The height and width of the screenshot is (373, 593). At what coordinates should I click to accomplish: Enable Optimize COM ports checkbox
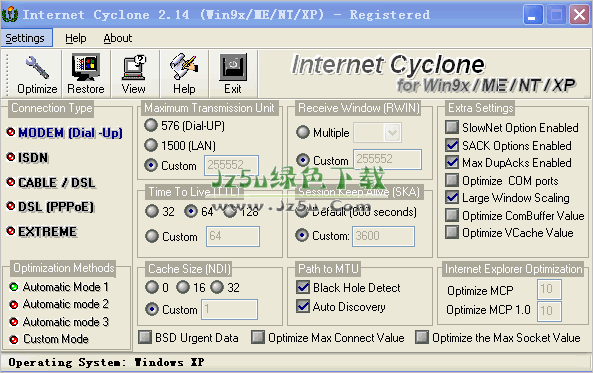[x=452, y=180]
